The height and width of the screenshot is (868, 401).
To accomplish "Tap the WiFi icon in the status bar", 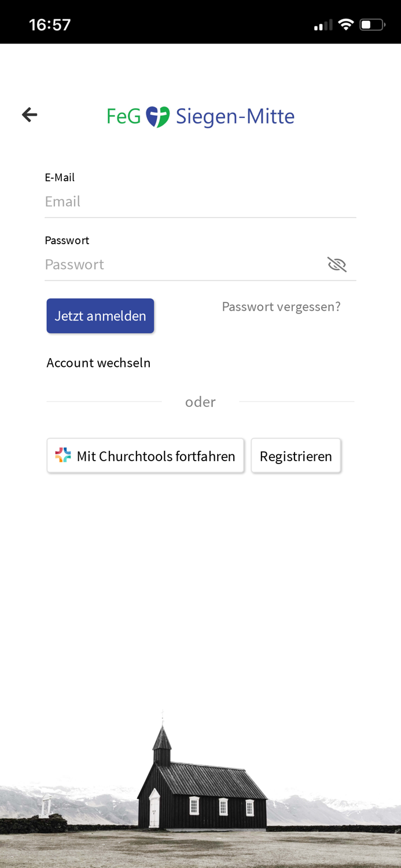I will (346, 24).
